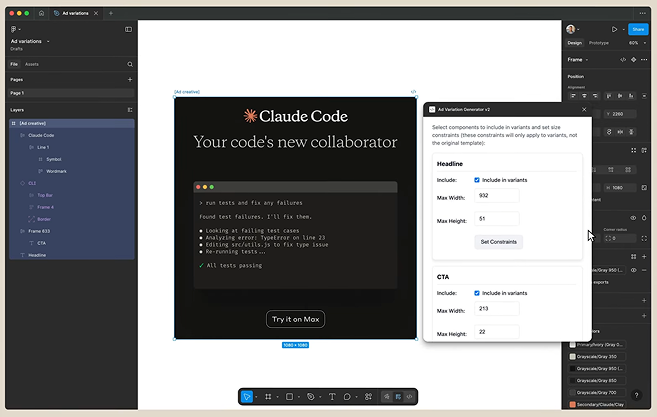Select Page 1 in Pages list
The image size is (657, 417).
72,93
